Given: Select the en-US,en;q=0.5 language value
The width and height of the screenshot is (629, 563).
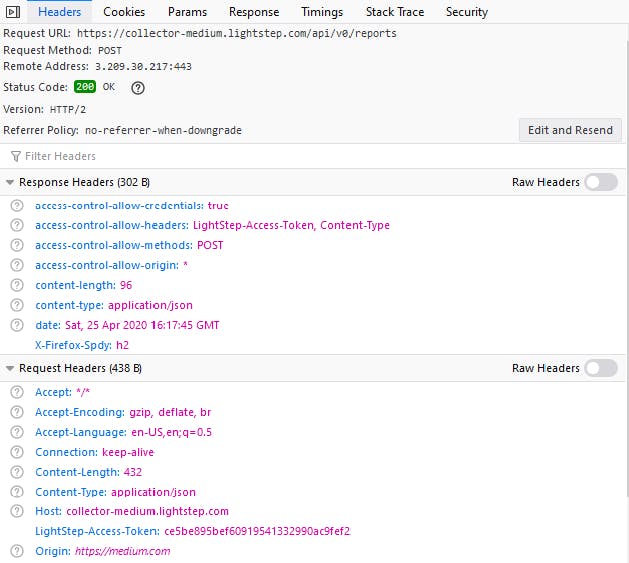Looking at the screenshot, I should point(172,432).
